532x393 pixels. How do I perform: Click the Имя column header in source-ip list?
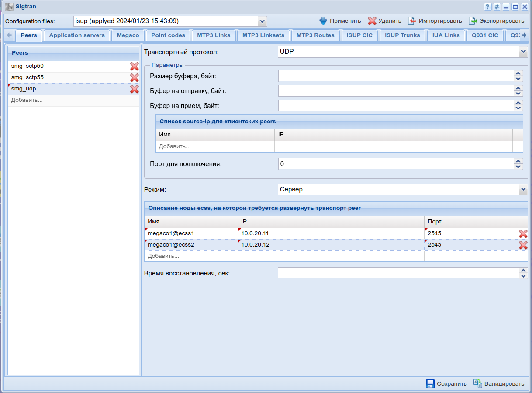(x=215, y=135)
